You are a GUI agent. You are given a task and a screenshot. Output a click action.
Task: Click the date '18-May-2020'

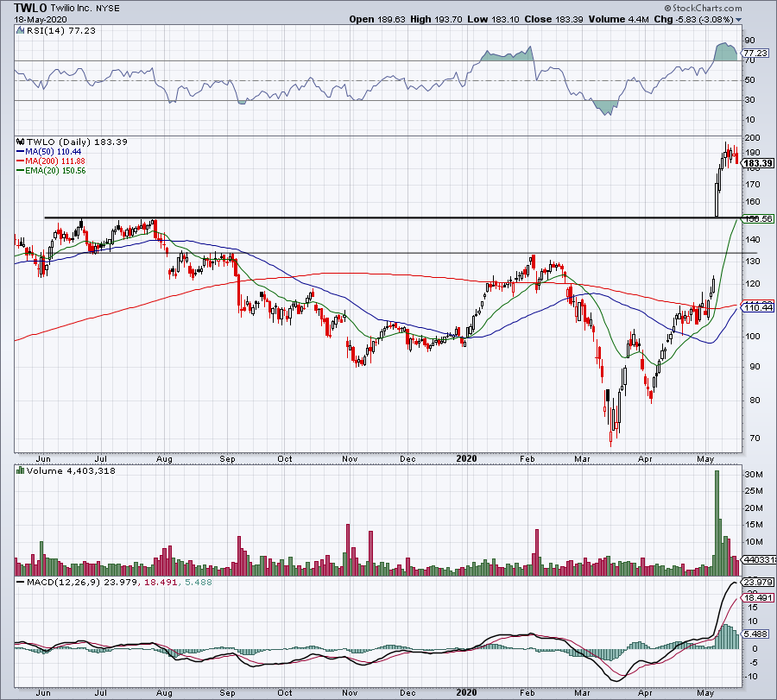coord(41,20)
